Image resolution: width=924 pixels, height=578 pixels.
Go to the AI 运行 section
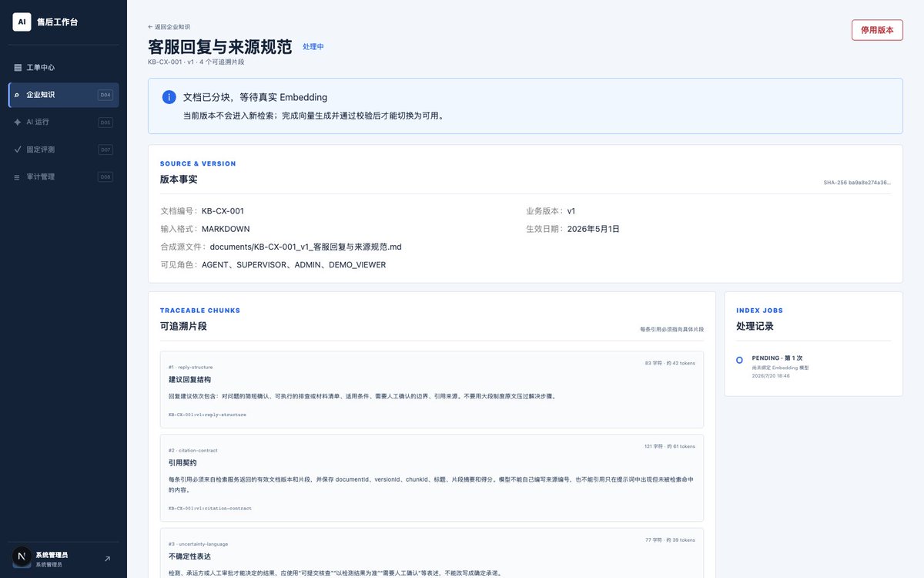[63, 122]
